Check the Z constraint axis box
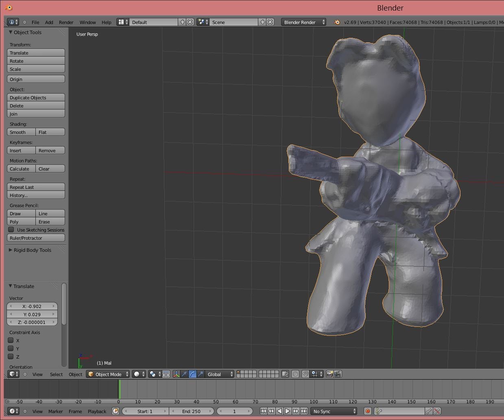The image size is (504, 420). point(11,357)
